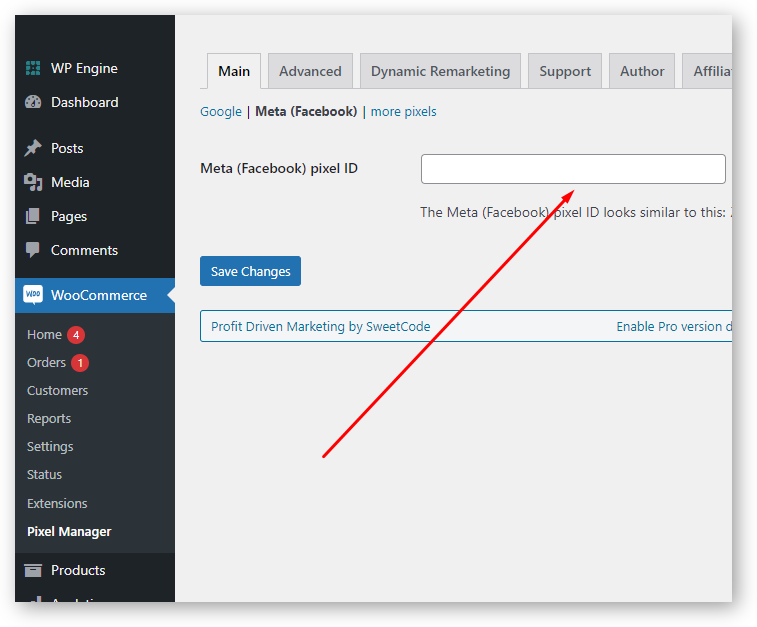Click the Media library icon
Screen dimensions: 757x627
pyautogui.click(x=33, y=182)
